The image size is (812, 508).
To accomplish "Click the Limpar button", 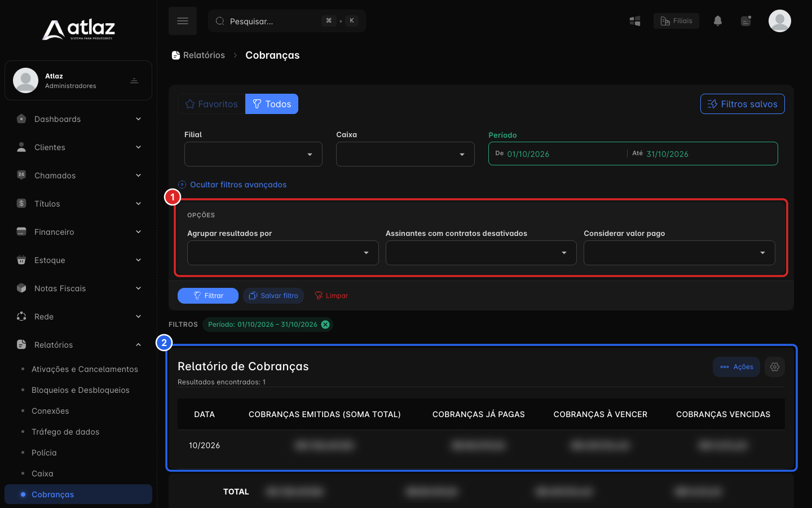I will (x=331, y=296).
